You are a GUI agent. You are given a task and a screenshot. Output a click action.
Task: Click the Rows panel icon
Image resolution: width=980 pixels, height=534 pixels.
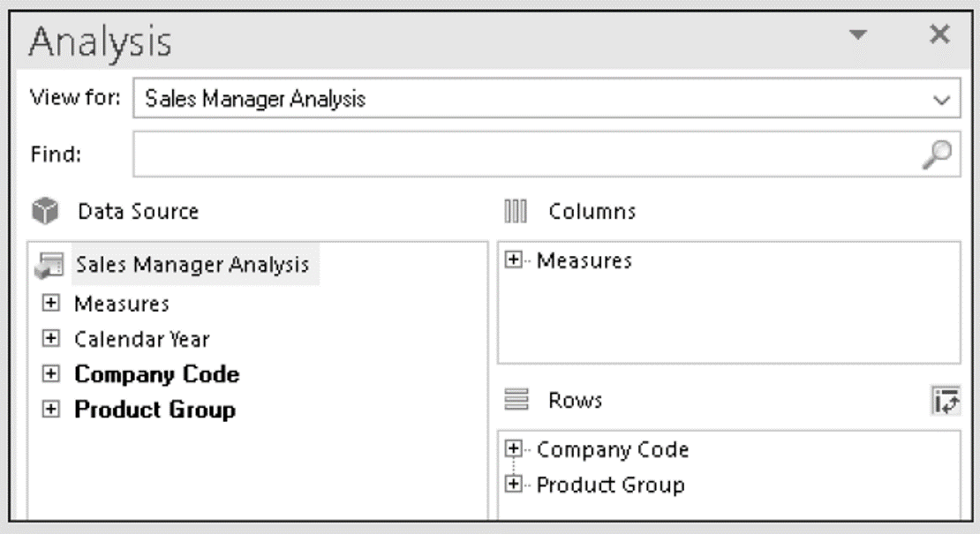coord(516,401)
